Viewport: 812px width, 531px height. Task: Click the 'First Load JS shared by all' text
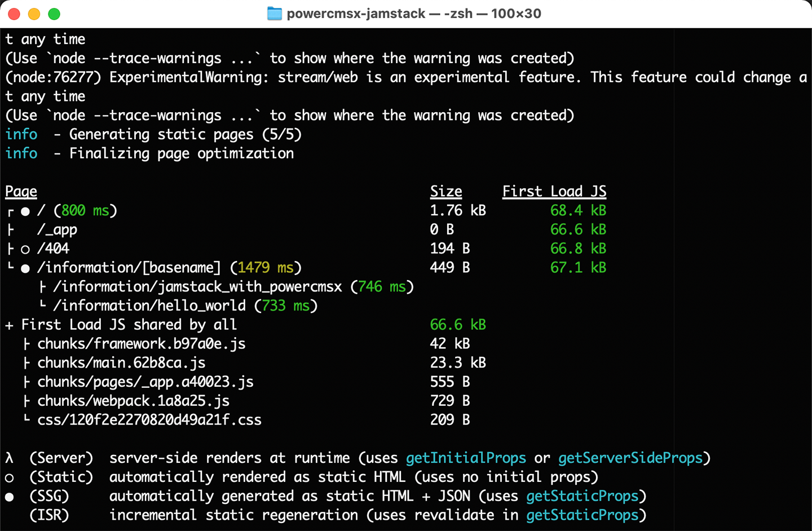129,325
